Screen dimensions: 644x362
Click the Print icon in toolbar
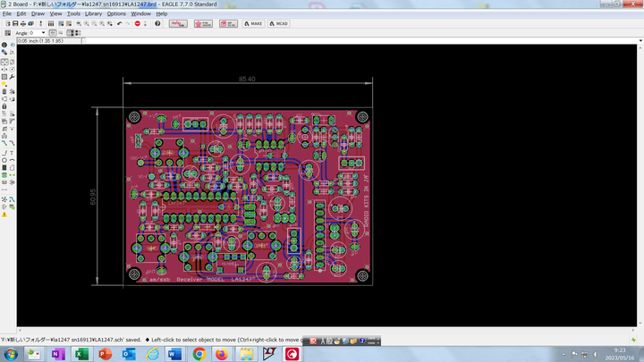[22, 23]
